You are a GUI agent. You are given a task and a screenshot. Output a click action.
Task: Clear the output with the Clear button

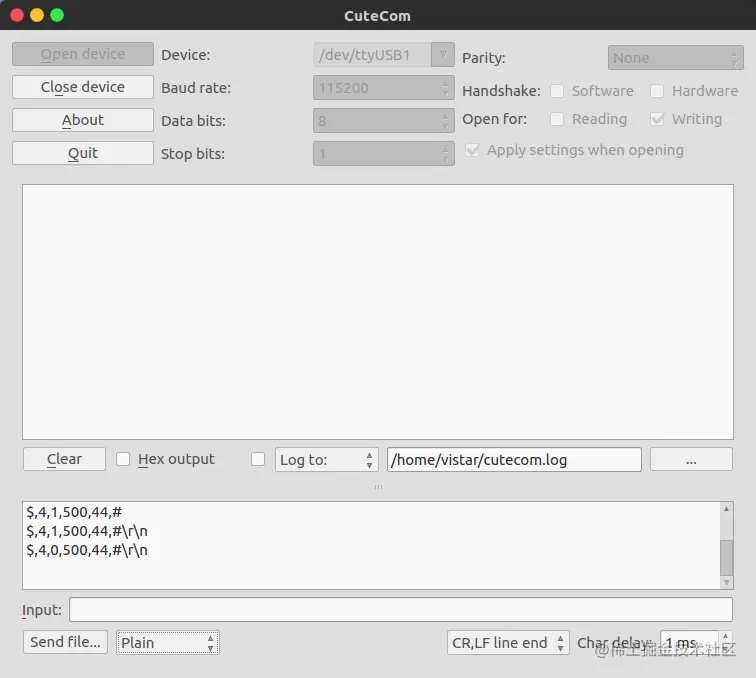pyautogui.click(x=64, y=459)
